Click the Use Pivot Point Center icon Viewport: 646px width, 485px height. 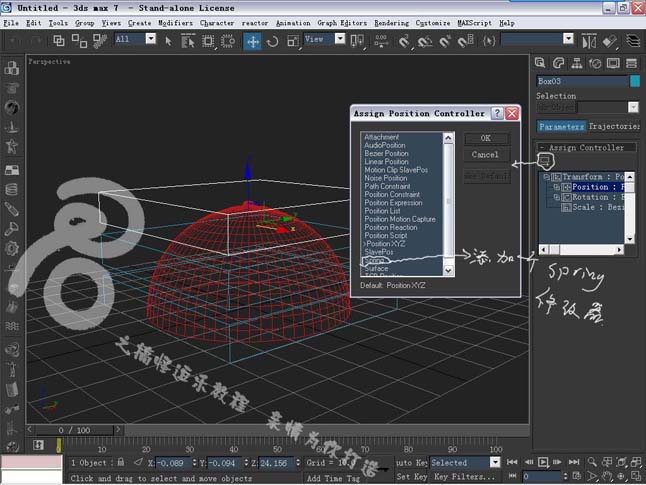click(x=357, y=41)
